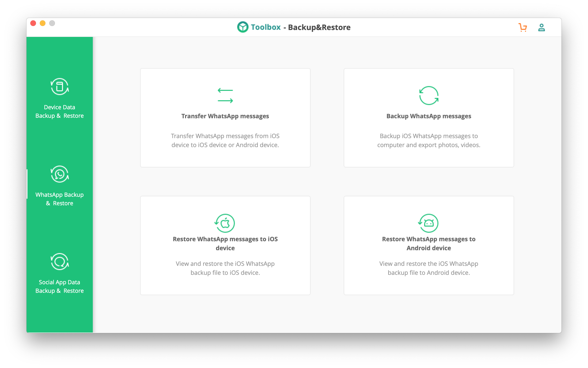Click the shopping cart icon
Viewport: 588px width, 368px height.
[523, 27]
